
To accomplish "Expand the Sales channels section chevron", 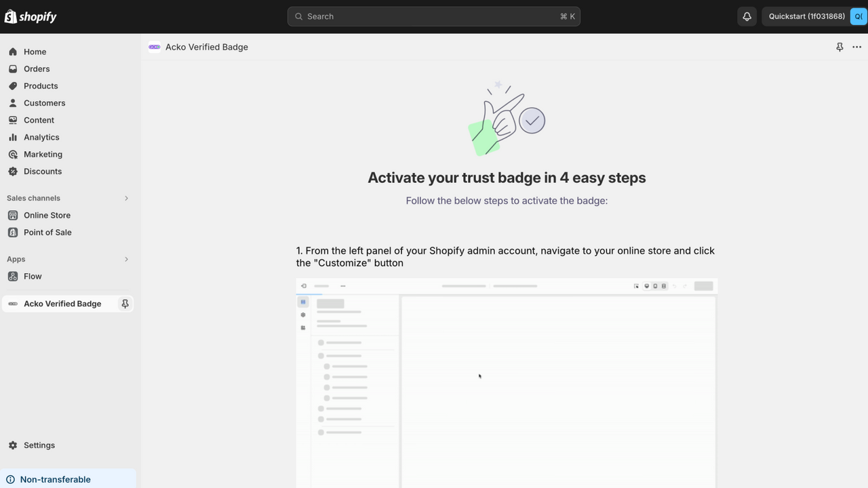I will [126, 198].
